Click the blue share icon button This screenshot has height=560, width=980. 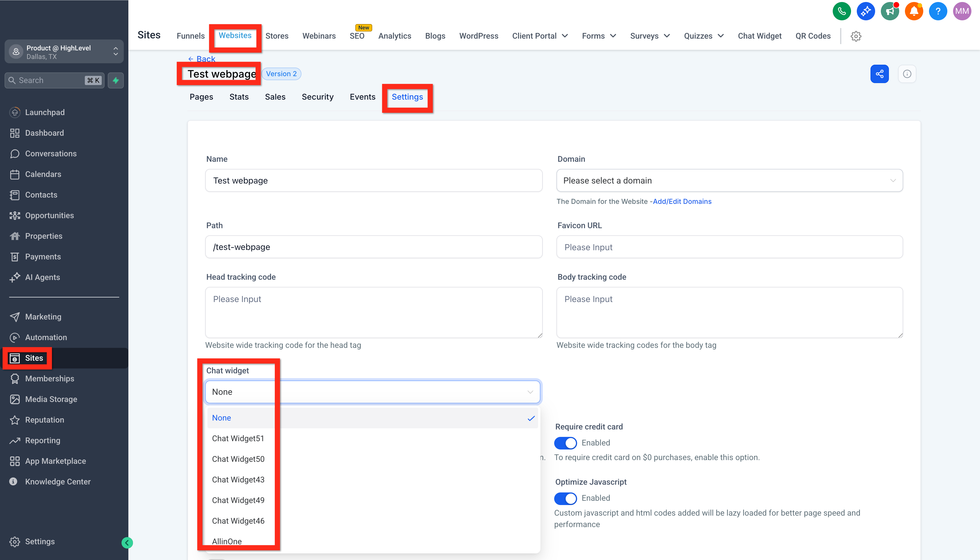[x=879, y=74]
